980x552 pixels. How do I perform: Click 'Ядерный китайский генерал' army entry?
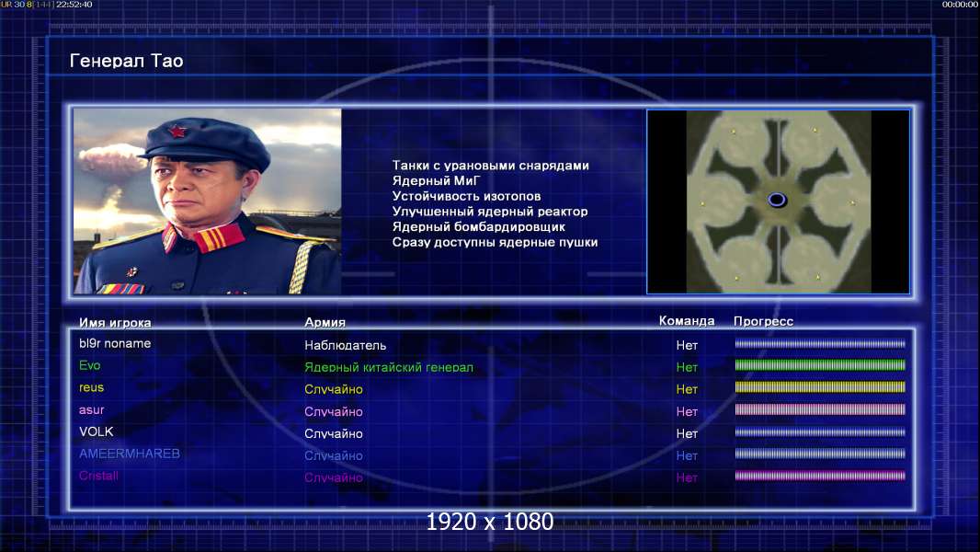tap(389, 368)
